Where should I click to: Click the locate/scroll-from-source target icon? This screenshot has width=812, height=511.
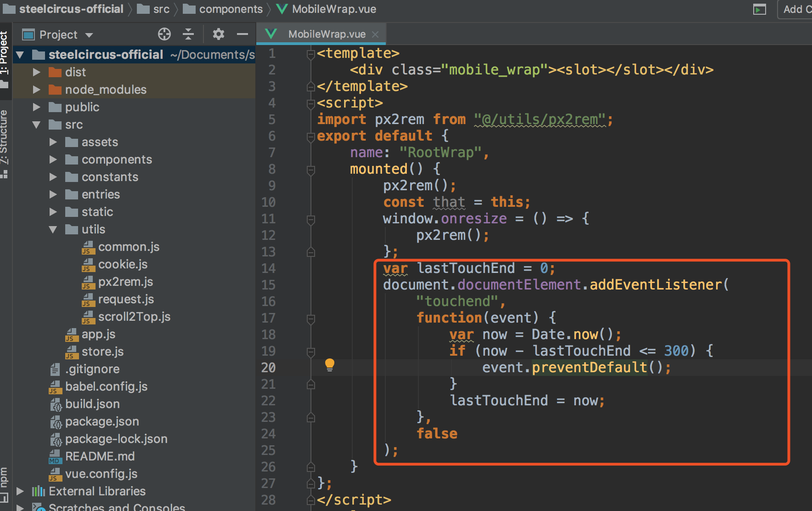(x=164, y=34)
